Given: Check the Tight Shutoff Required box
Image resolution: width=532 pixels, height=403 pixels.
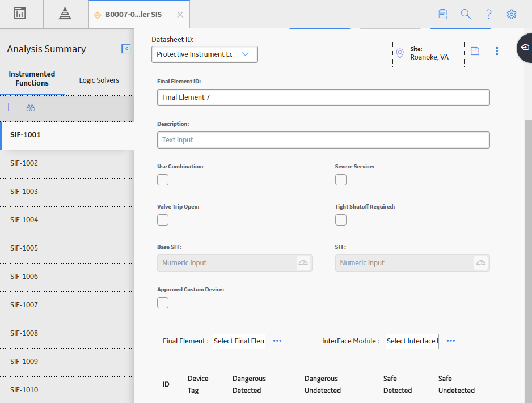Looking at the screenshot, I should (341, 220).
